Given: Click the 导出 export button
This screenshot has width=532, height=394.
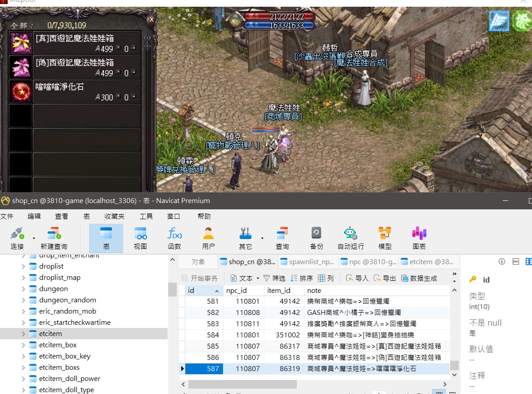Looking at the screenshot, I should [x=384, y=279].
